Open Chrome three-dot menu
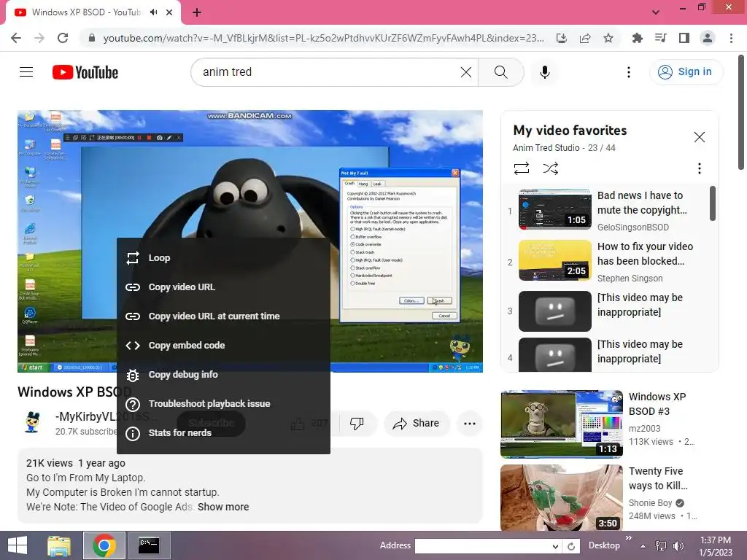This screenshot has width=747, height=560. pyautogui.click(x=731, y=38)
